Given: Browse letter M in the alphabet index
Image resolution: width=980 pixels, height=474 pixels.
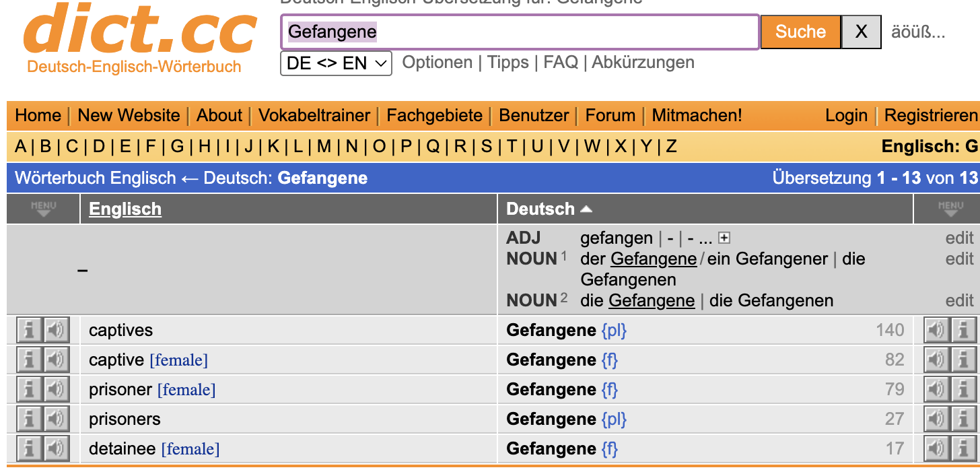Looking at the screenshot, I should point(324,146).
